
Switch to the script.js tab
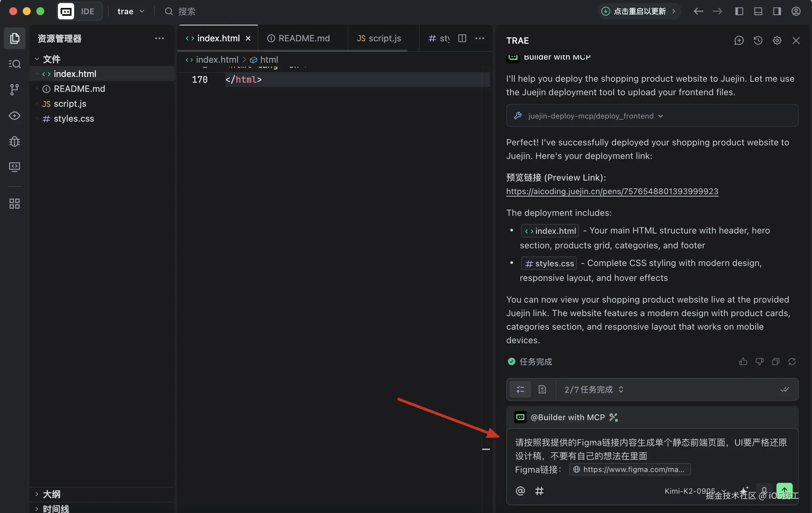[x=379, y=38]
